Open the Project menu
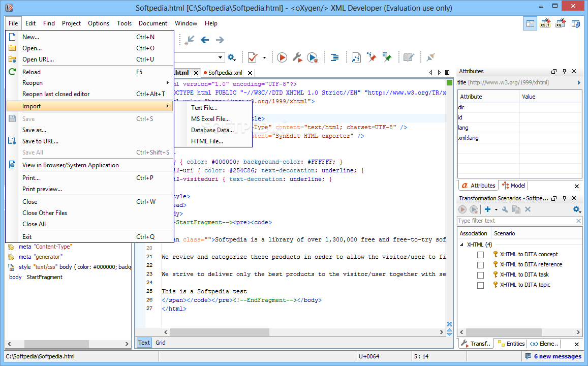 point(71,23)
